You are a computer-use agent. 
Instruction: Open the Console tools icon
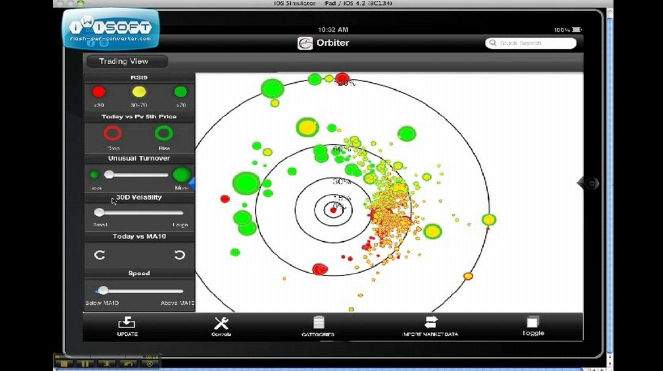pos(221,323)
